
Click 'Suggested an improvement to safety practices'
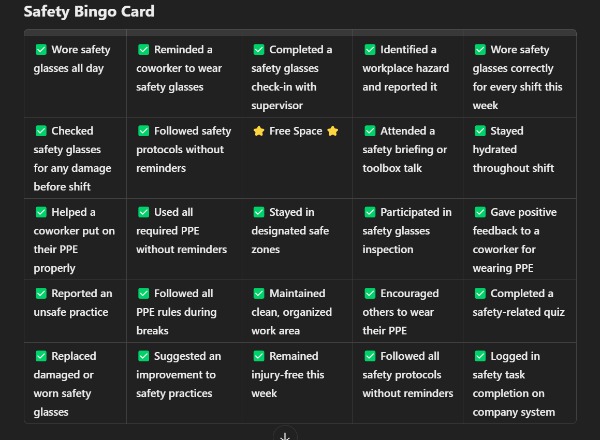pyautogui.click(x=182, y=375)
